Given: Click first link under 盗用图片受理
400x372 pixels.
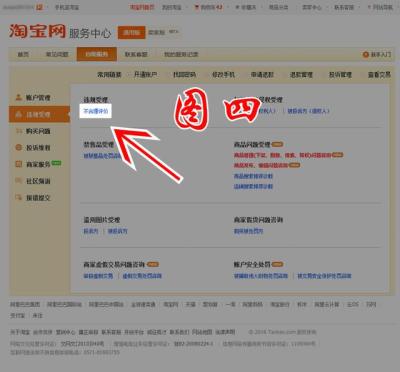Looking at the screenshot, I should point(91,231).
